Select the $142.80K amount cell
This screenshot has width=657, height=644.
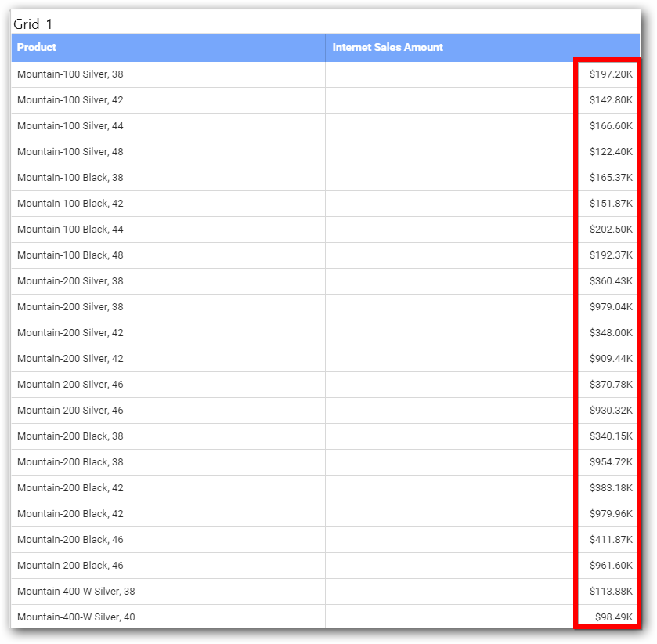pyautogui.click(x=611, y=100)
